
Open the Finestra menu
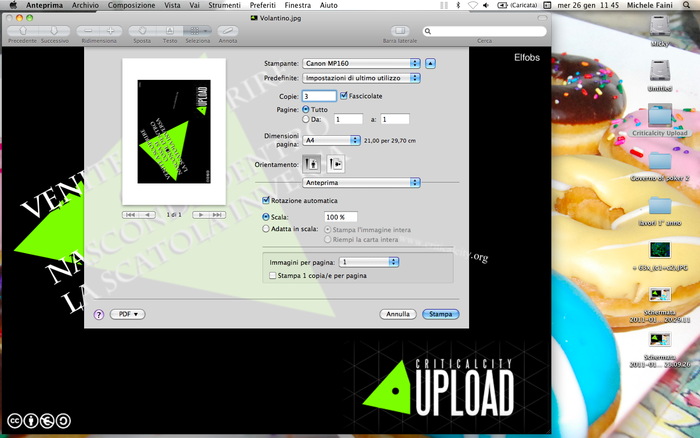pos(297,5)
